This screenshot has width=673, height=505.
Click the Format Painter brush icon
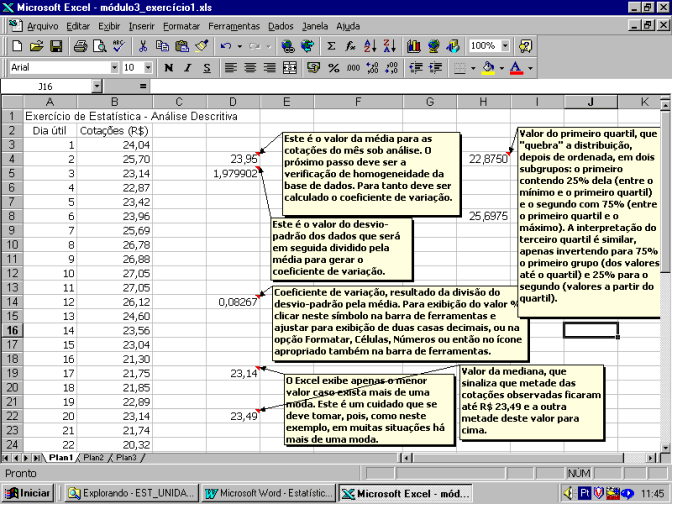point(201,46)
